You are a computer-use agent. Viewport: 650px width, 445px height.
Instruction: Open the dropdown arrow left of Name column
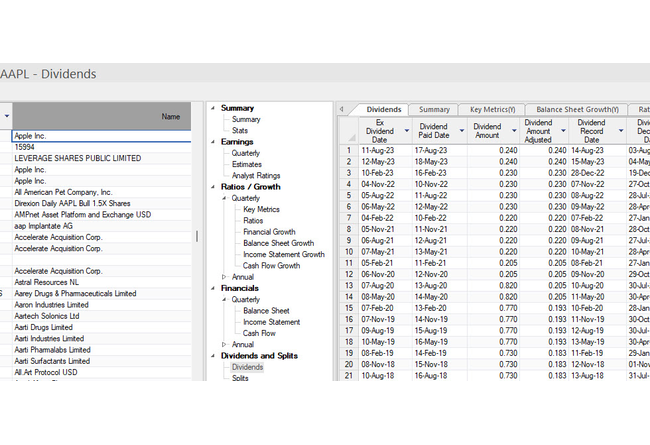7,116
